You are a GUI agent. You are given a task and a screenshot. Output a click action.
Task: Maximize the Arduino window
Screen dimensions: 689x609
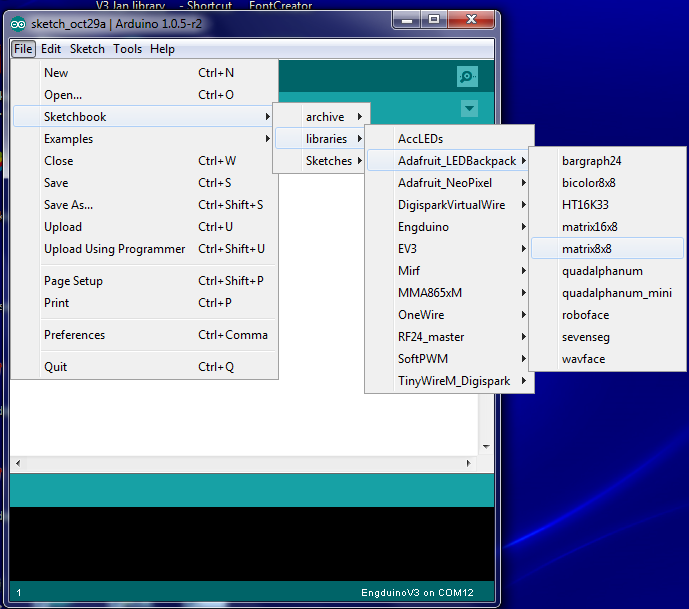pos(434,19)
